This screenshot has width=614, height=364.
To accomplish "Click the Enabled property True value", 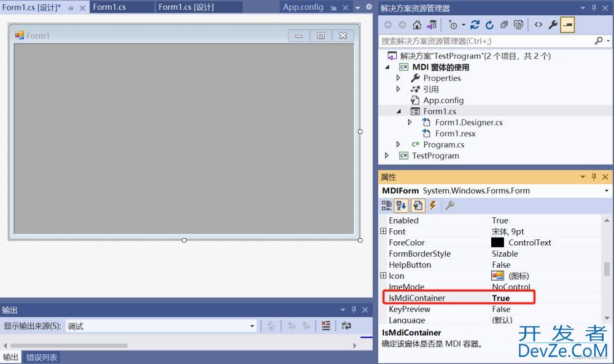I will pyautogui.click(x=500, y=220).
